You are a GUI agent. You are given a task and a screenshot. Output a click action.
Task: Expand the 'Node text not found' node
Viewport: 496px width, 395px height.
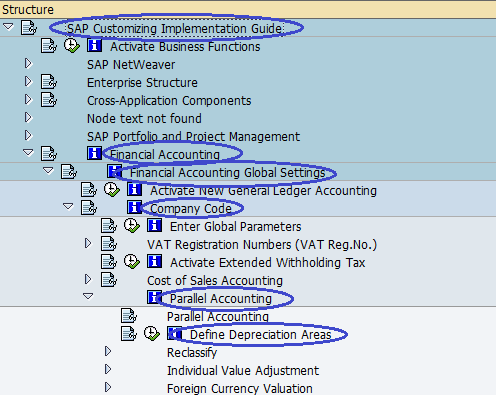tap(28, 117)
